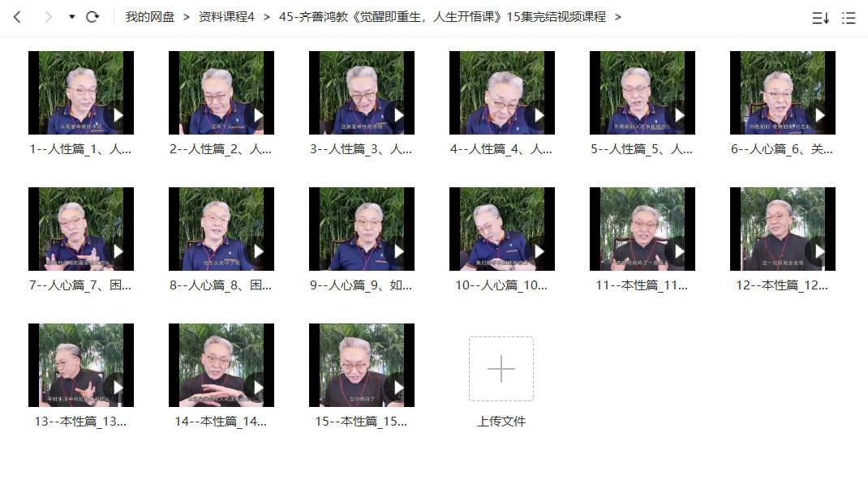Select file name 6--人心篇_6、关...
The image size is (868, 484).
click(782, 149)
